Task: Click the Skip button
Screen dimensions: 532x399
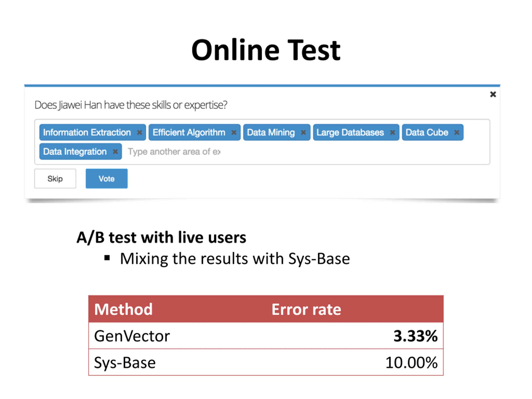Action: (x=55, y=179)
